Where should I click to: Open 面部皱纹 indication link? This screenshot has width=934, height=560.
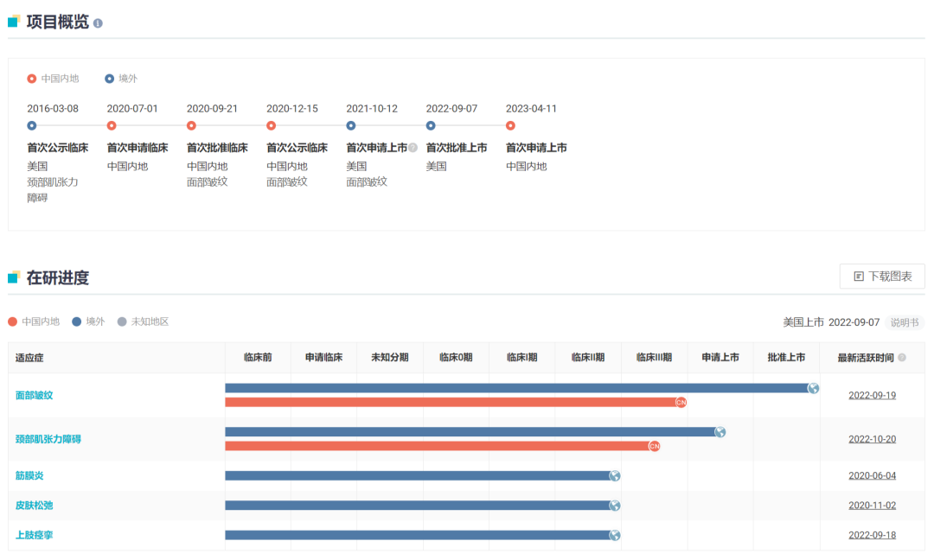[35, 395]
